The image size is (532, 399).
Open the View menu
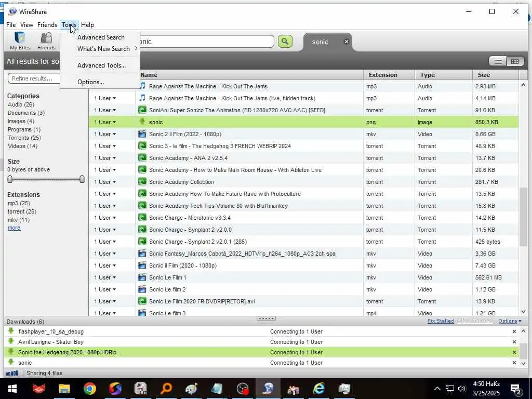pyautogui.click(x=26, y=25)
